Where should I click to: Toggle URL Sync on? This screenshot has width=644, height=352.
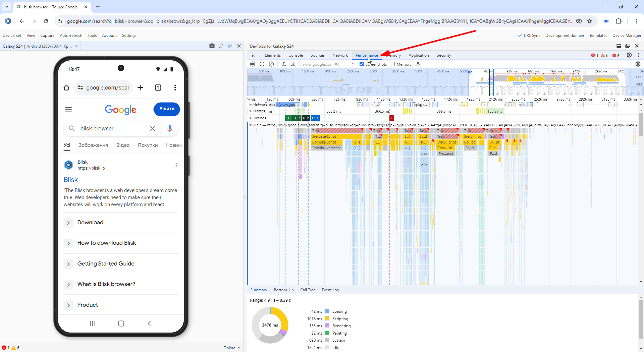pos(529,35)
